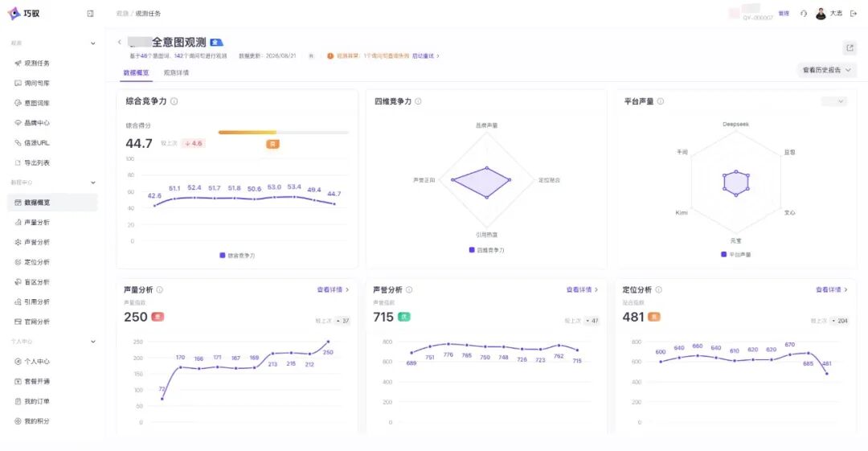This screenshot has width=868, height=451.
Task: Toggle the 平台声量 radar legend
Action: pos(735,254)
